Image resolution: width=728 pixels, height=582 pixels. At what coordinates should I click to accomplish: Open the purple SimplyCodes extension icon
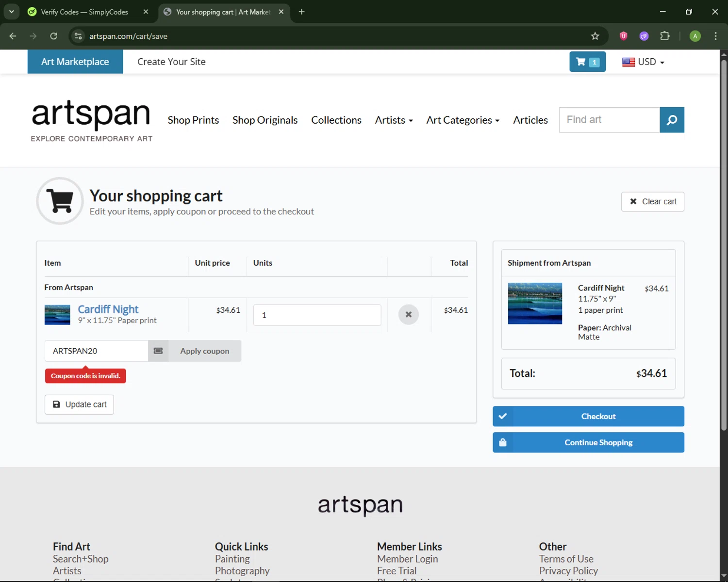click(x=644, y=36)
